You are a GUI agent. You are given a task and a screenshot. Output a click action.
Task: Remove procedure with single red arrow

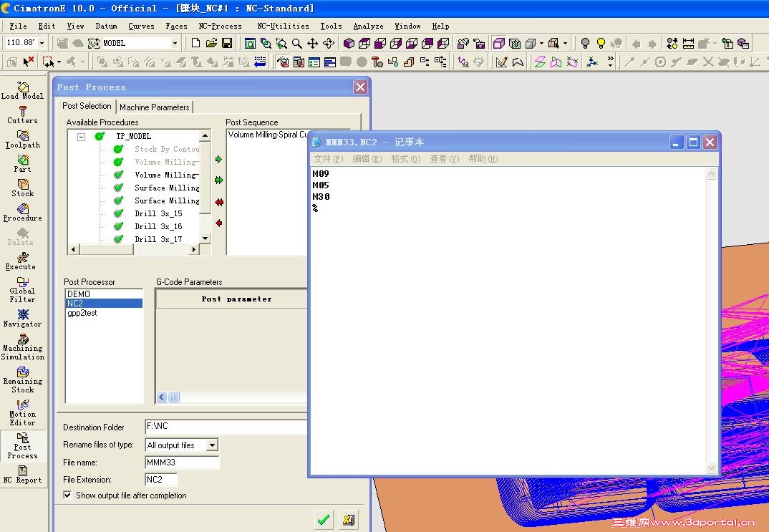tap(218, 223)
